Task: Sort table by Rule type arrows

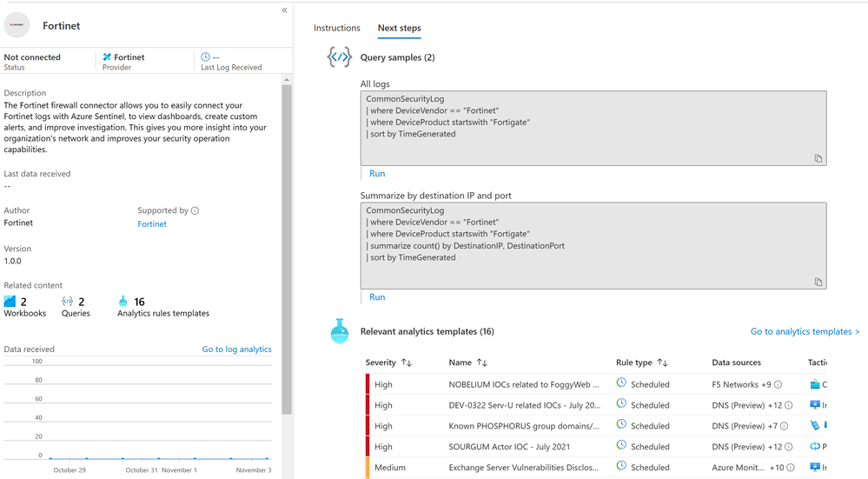Action: click(x=663, y=363)
